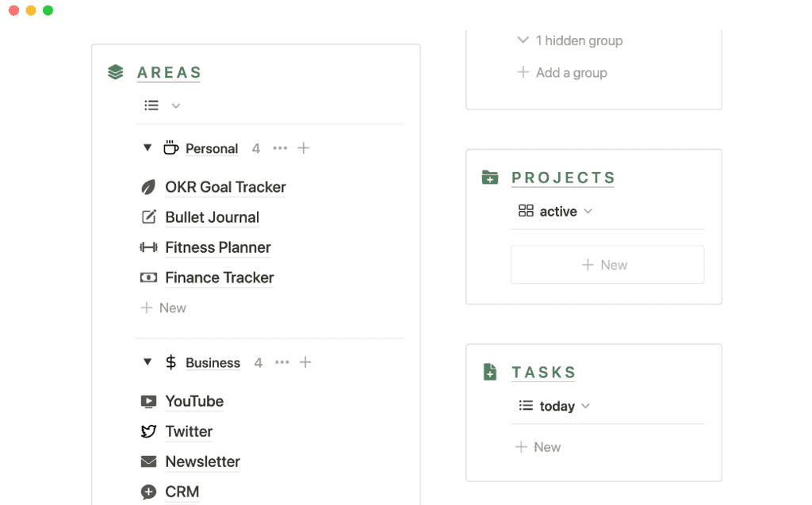This screenshot has width=812, height=505.
Task: Click the Twitter bird icon
Action: point(148,431)
